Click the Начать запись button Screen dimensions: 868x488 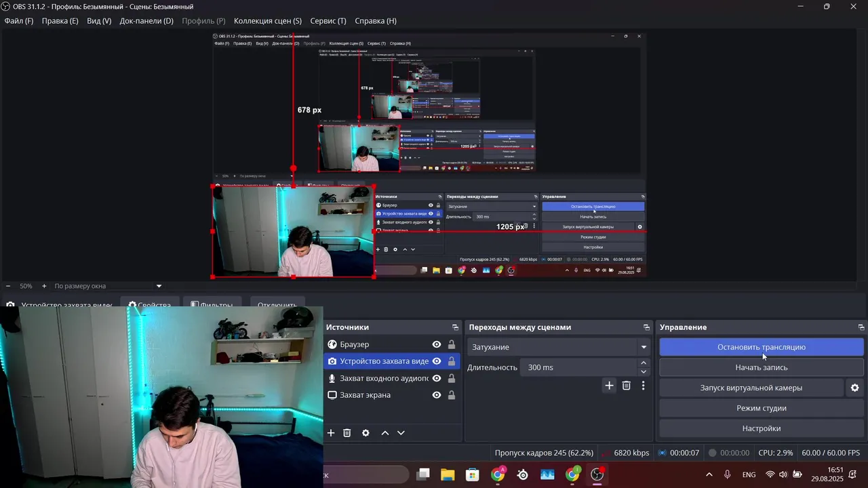point(762,367)
